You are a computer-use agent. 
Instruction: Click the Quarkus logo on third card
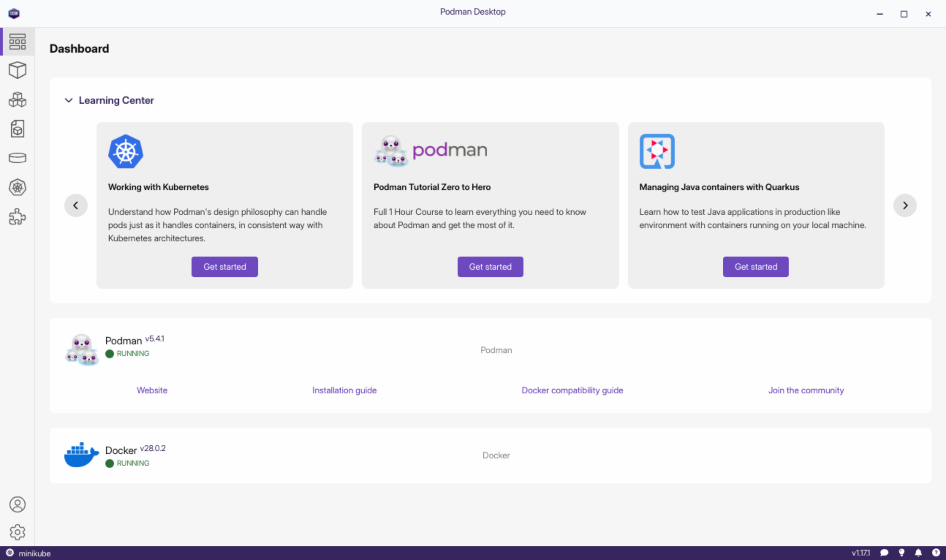657,151
